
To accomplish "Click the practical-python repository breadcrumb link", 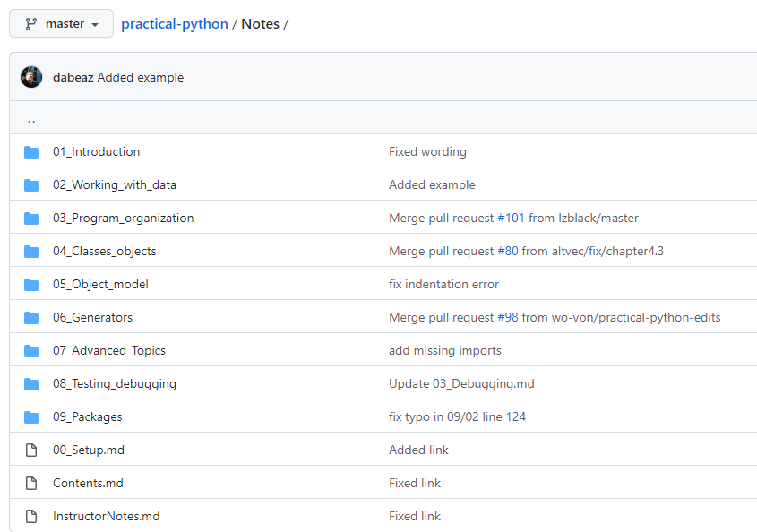I will point(175,24).
